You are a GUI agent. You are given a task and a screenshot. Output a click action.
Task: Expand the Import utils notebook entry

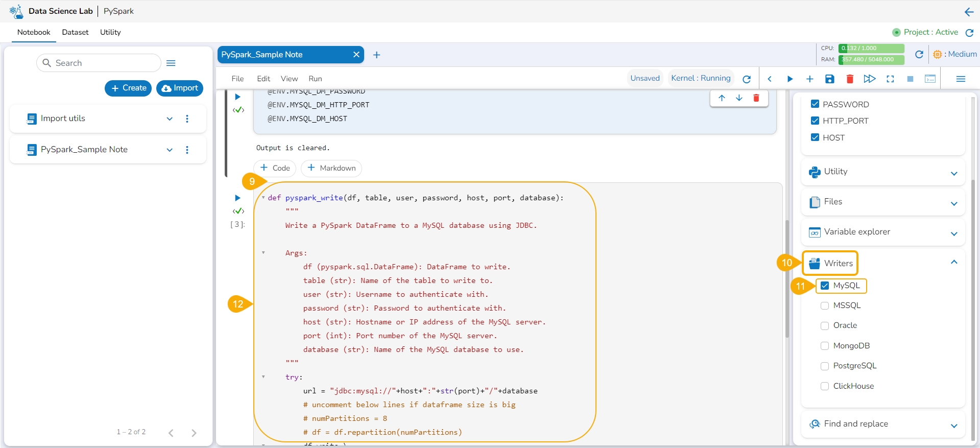170,119
